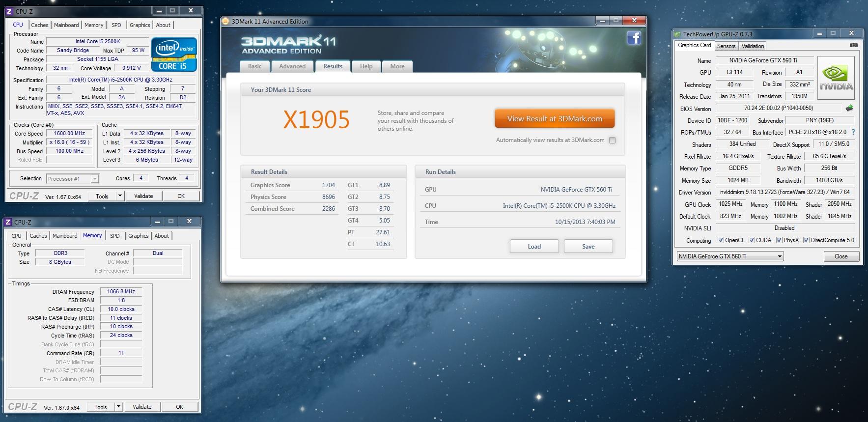This screenshot has height=422, width=868.
Task: Open the Tools dropdown arrow in bottom CPU-Z
Action: [118, 407]
